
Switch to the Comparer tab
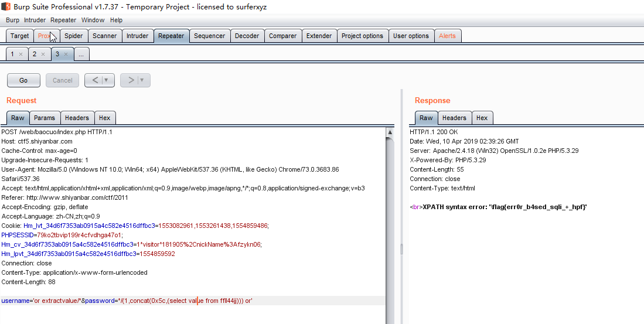(282, 36)
